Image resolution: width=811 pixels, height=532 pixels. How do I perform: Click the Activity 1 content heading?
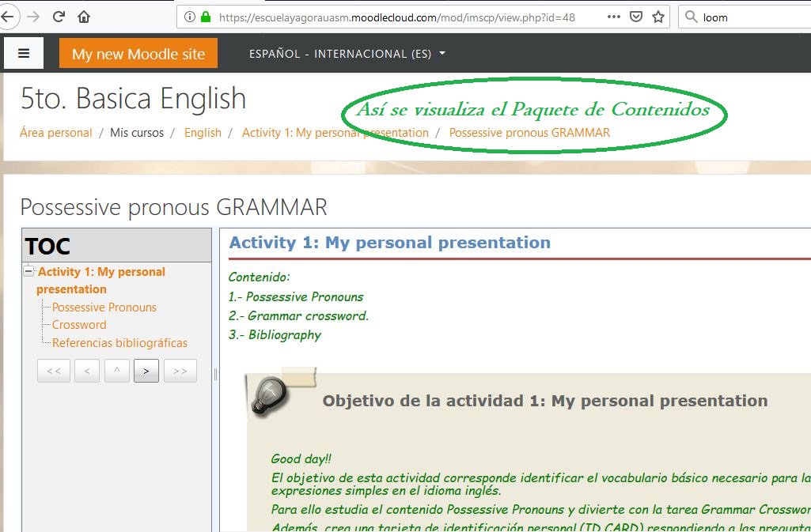click(x=390, y=242)
